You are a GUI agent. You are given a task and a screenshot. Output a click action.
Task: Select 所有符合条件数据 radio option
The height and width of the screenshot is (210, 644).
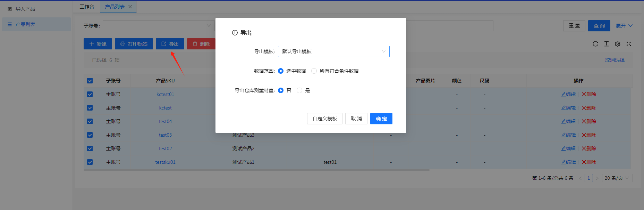click(x=314, y=71)
